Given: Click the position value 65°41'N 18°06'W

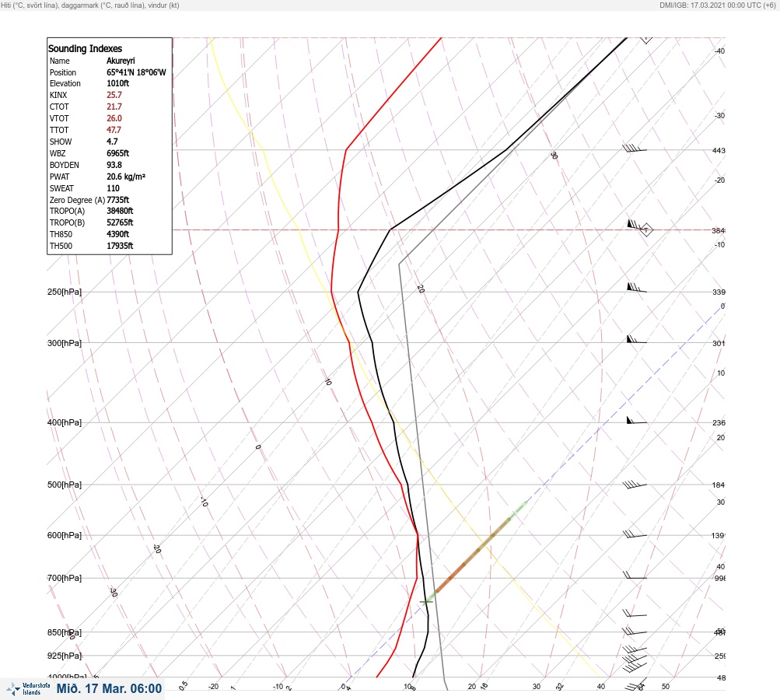Looking at the screenshot, I should click(x=136, y=72).
